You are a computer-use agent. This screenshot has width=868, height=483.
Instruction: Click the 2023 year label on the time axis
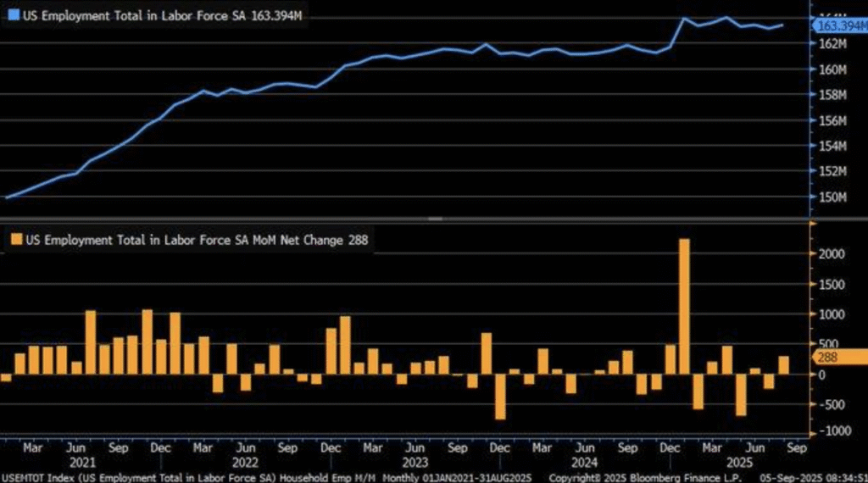point(415,461)
